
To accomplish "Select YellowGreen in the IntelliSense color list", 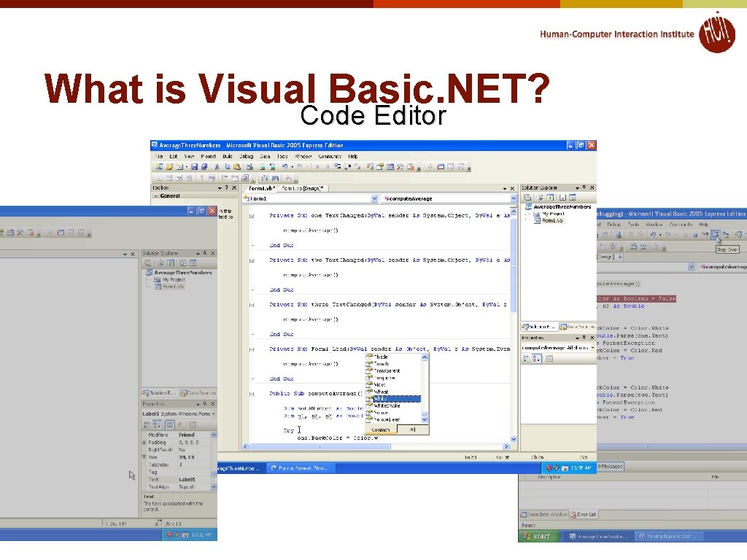I will (x=387, y=419).
